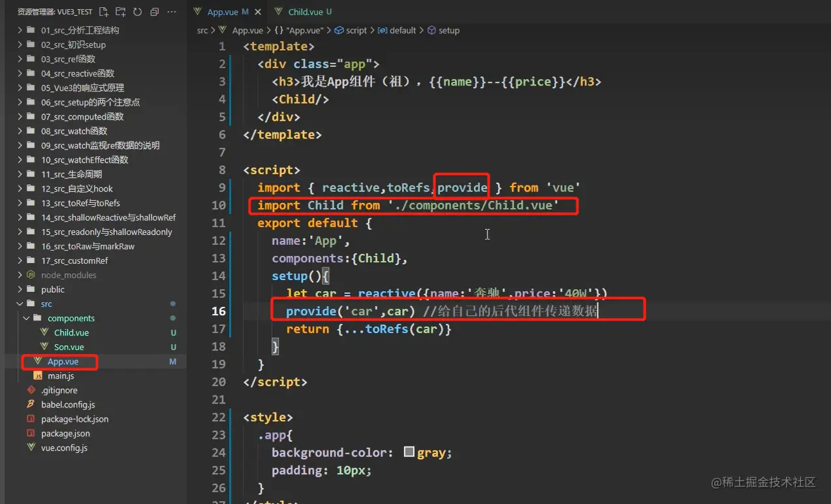Collapse the src folder
The width and height of the screenshot is (831, 504).
(x=20, y=304)
